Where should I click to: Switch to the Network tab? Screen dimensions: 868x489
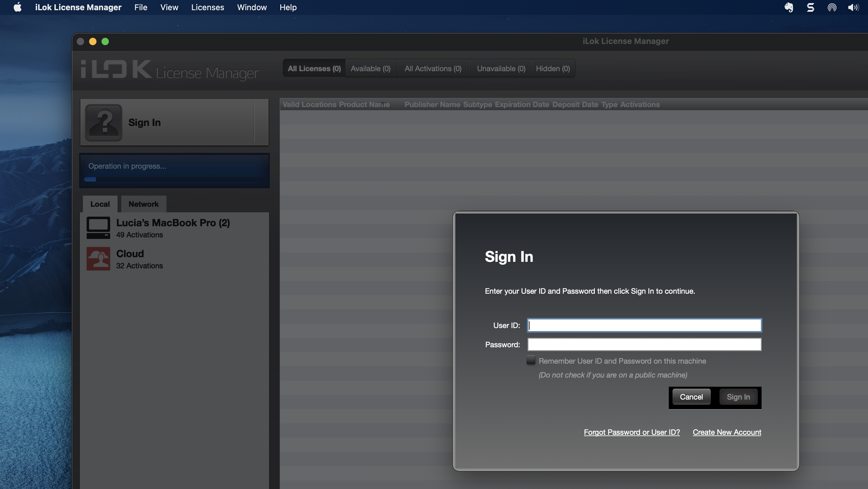point(144,204)
